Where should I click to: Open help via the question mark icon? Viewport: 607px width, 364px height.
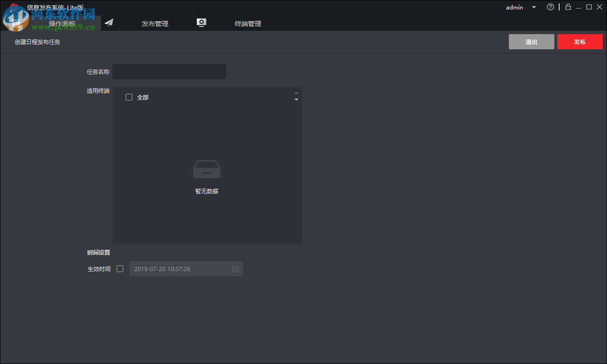(x=550, y=7)
